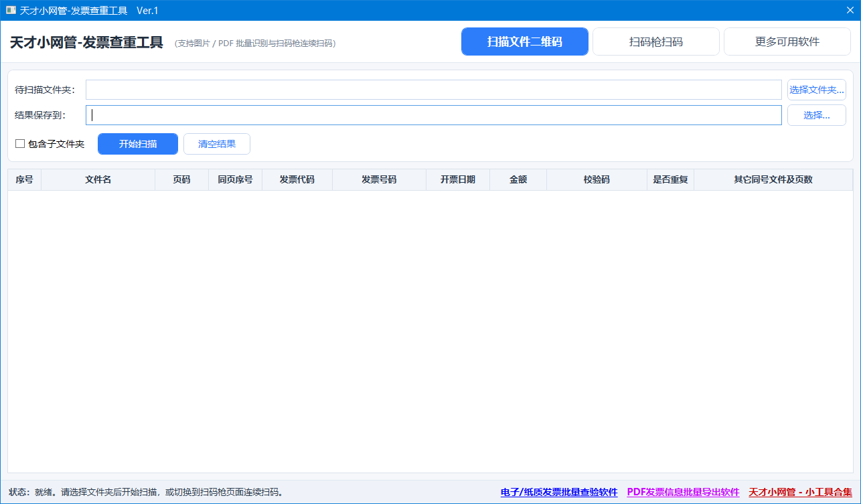Click the 天才小网管-发票查重工具 heading
861x504 pixels.
(x=86, y=43)
